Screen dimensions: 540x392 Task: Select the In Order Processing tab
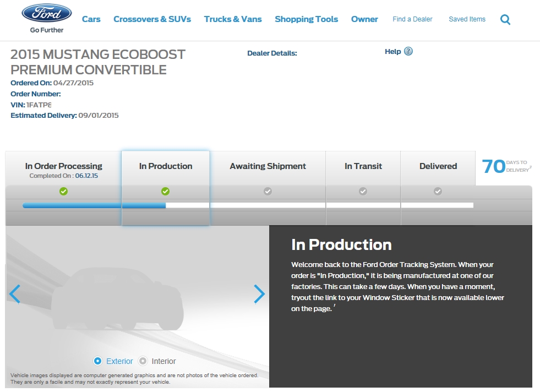tap(63, 188)
